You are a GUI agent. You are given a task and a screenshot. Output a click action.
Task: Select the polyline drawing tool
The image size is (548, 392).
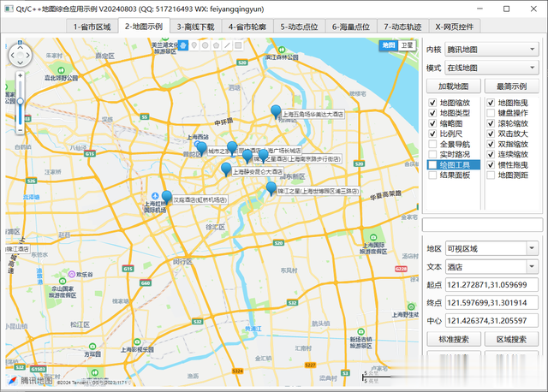(227, 45)
